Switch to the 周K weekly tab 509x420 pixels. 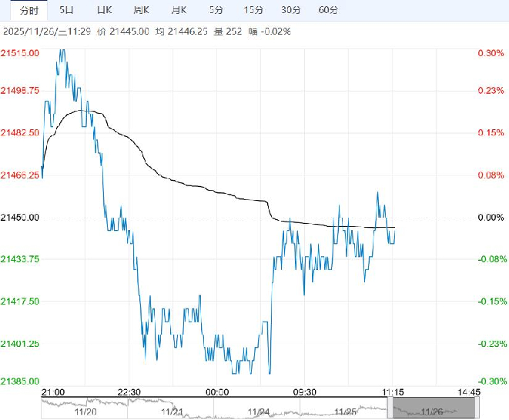pos(140,10)
